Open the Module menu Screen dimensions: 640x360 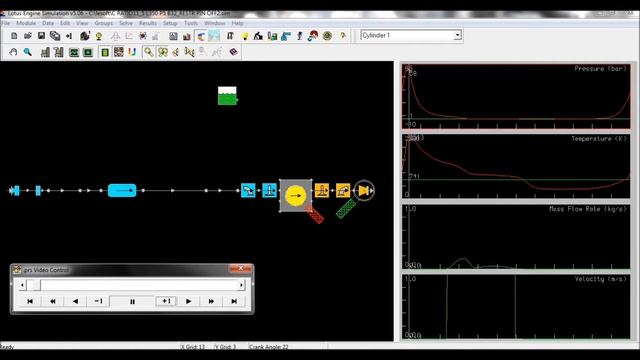coord(26,23)
